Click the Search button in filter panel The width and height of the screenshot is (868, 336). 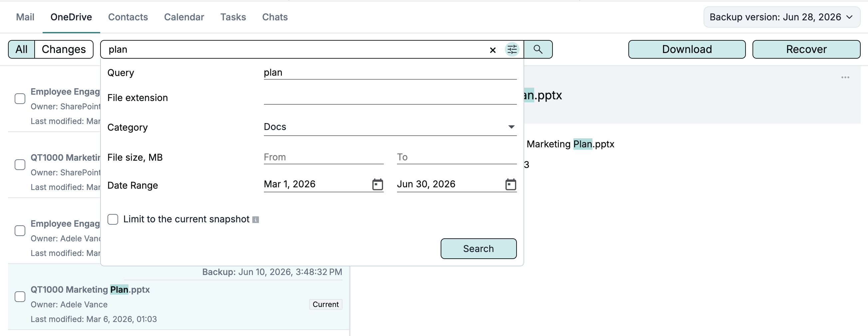point(478,249)
